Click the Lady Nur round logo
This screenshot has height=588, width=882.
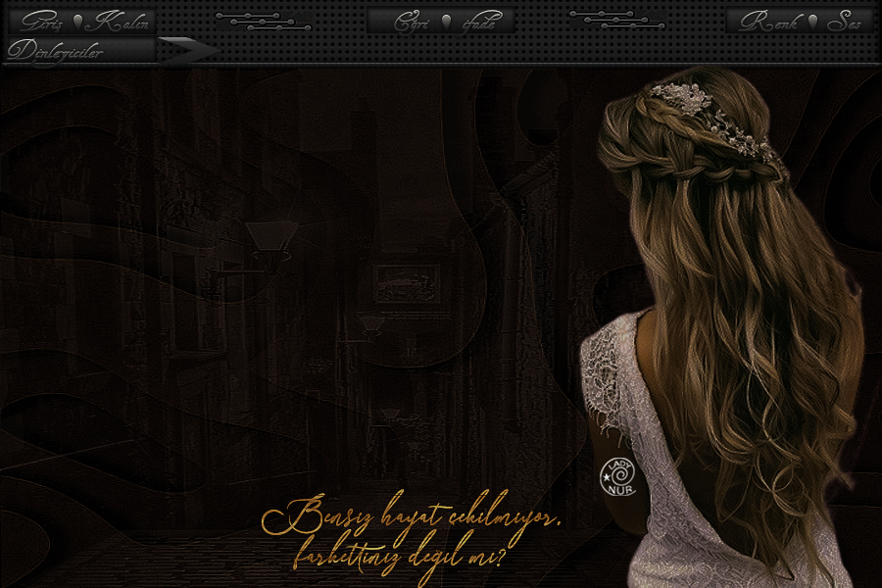617,475
